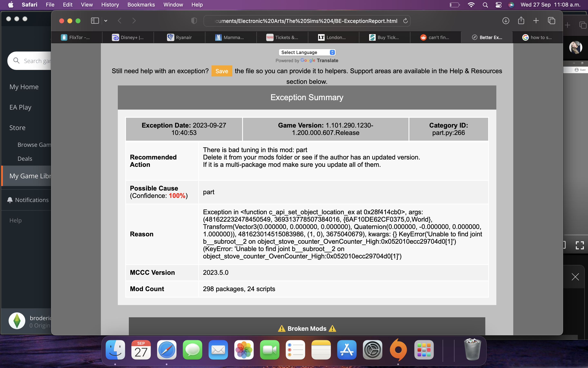The height and width of the screenshot is (368, 588).
Task: Go back with the back arrow
Action: pos(120,21)
